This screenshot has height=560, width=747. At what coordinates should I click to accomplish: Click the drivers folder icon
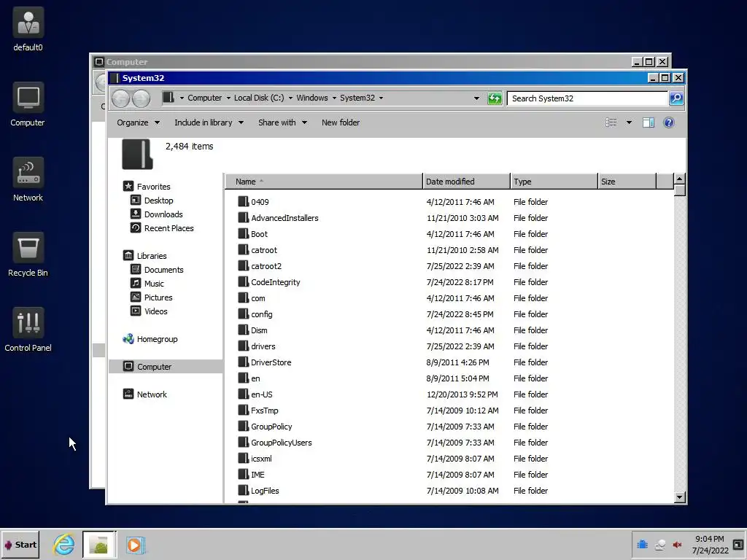tap(244, 346)
